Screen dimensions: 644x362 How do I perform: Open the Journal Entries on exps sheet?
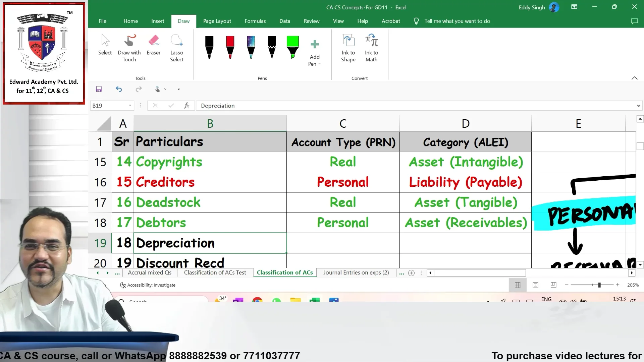coord(356,273)
